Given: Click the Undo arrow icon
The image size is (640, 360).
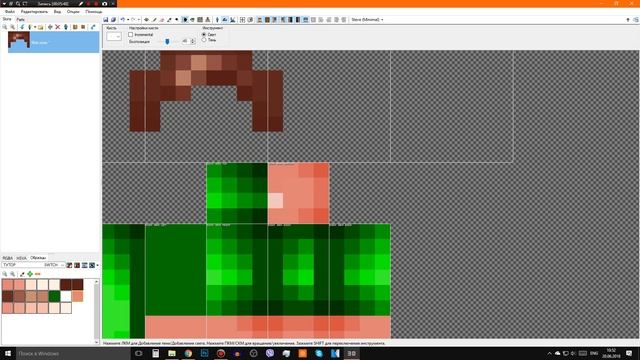Looking at the screenshot, I should click(x=122, y=20).
